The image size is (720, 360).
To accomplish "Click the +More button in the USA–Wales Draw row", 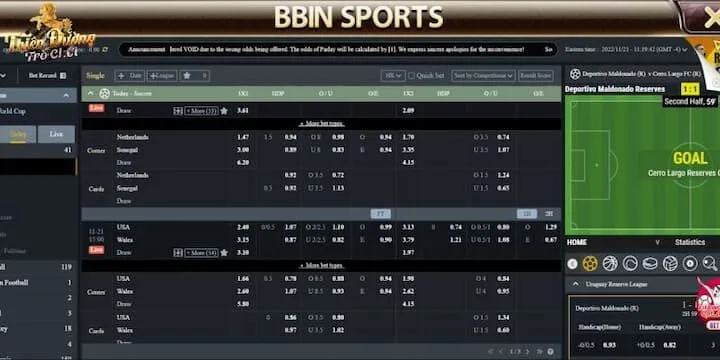I will [x=201, y=253].
